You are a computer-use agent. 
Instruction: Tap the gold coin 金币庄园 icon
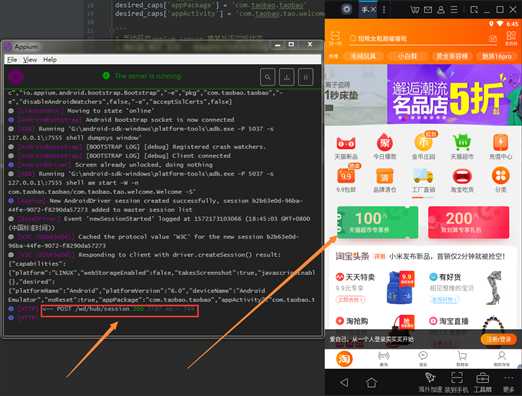423,146
